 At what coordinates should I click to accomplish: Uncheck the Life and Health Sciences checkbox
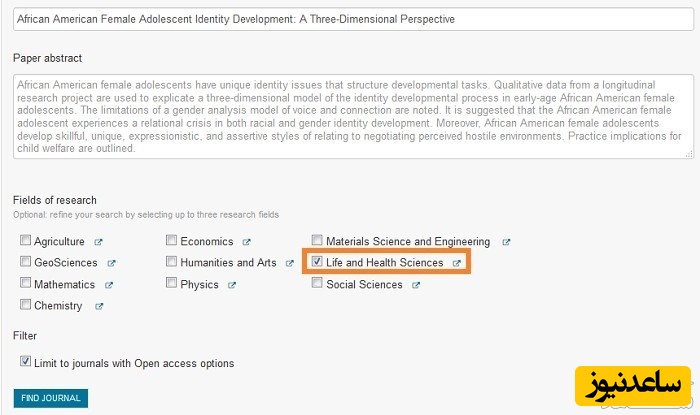[317, 262]
